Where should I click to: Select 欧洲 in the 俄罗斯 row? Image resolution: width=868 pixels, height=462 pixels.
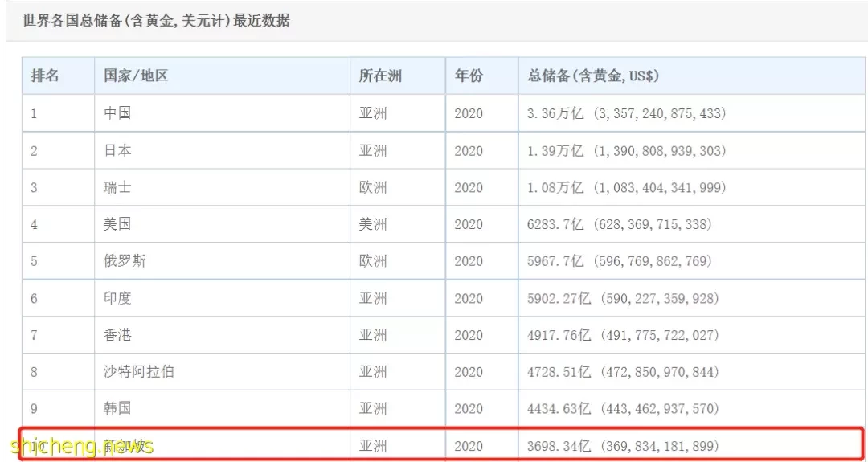tap(373, 261)
